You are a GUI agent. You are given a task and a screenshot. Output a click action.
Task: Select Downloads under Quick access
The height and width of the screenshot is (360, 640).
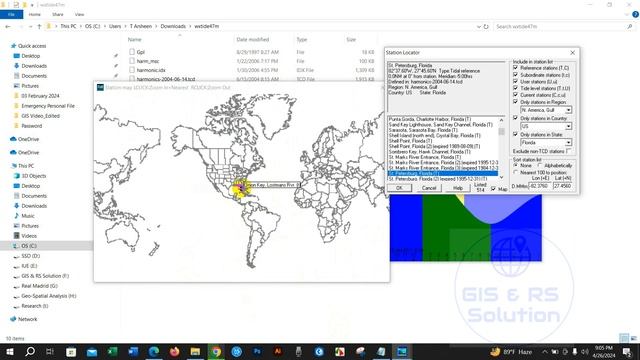pyautogui.click(x=34, y=66)
